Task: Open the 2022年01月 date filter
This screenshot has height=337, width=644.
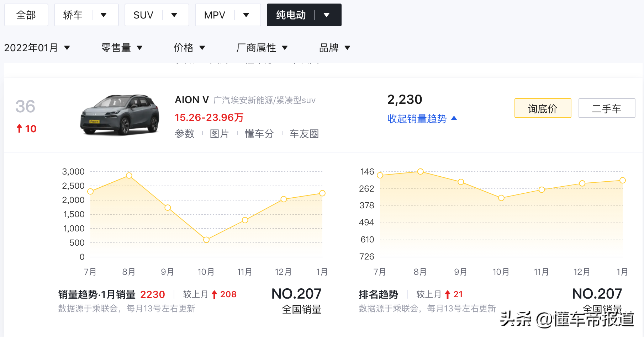Action: tap(37, 48)
